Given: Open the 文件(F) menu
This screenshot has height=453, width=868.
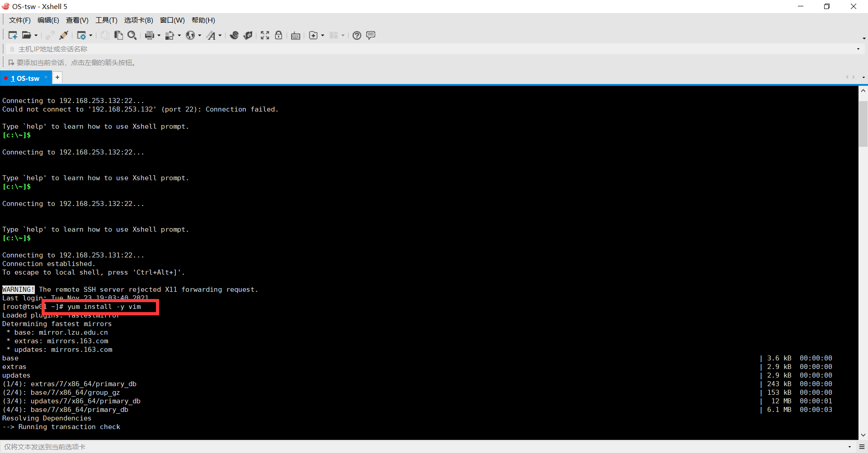Looking at the screenshot, I should pyautogui.click(x=20, y=20).
